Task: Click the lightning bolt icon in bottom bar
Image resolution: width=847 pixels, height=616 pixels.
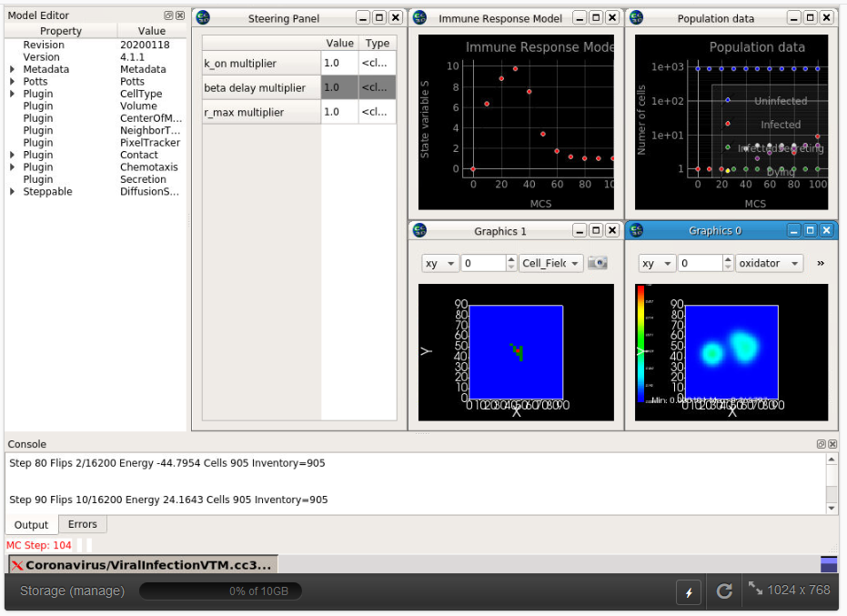Action: click(x=689, y=592)
